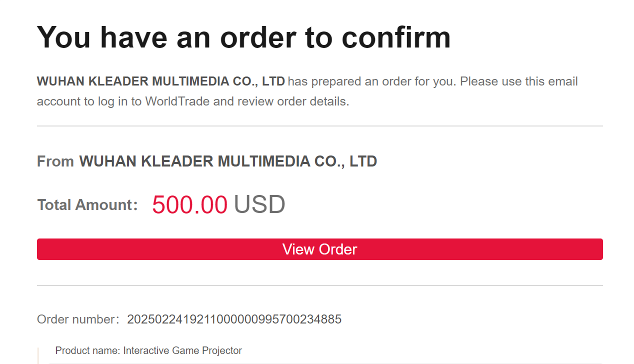This screenshot has height=364, width=634.
Task: Click the "Total Amount:" label
Action: pos(87,205)
